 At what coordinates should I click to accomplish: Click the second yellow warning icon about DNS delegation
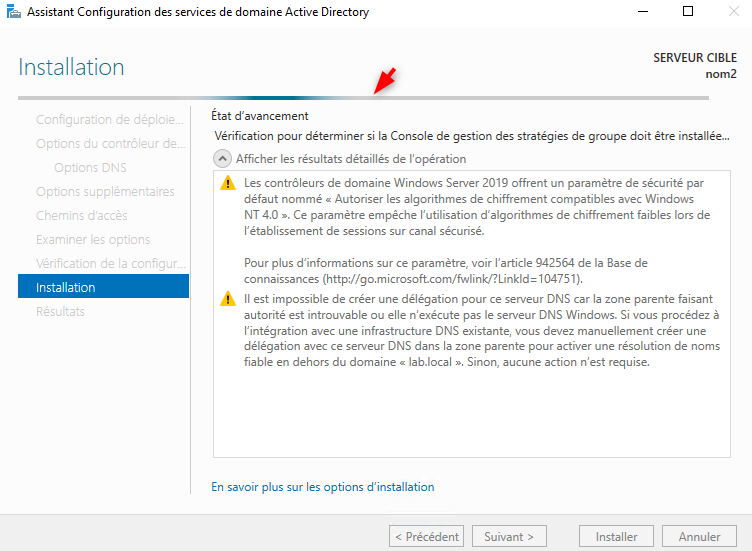[228, 299]
